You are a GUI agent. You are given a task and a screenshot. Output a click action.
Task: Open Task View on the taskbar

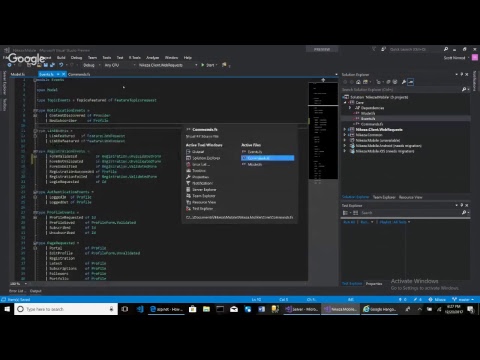[125, 309]
